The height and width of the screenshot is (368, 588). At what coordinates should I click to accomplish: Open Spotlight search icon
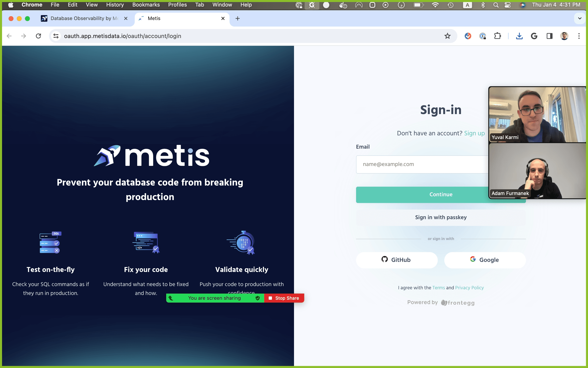496,5
